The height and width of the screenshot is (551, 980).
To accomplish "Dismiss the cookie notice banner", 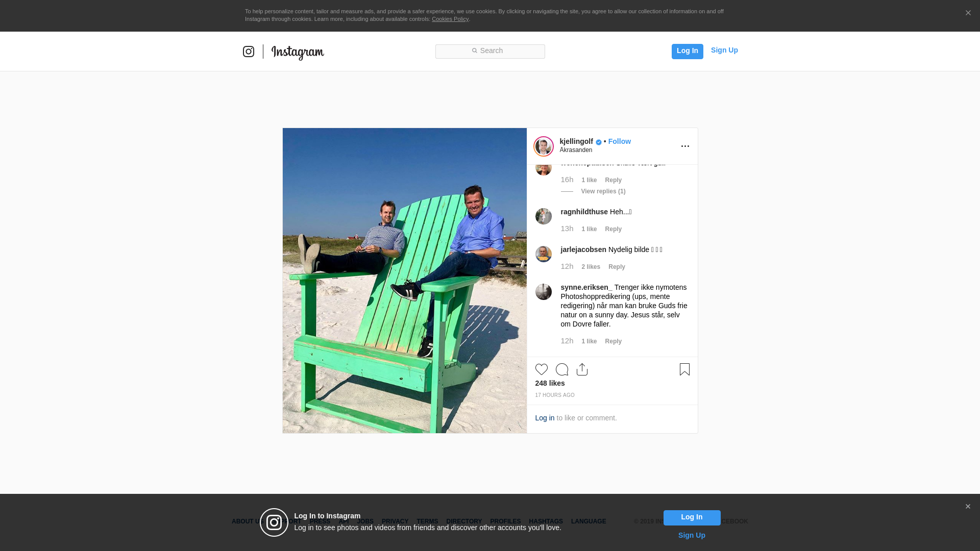I will pos(968,13).
